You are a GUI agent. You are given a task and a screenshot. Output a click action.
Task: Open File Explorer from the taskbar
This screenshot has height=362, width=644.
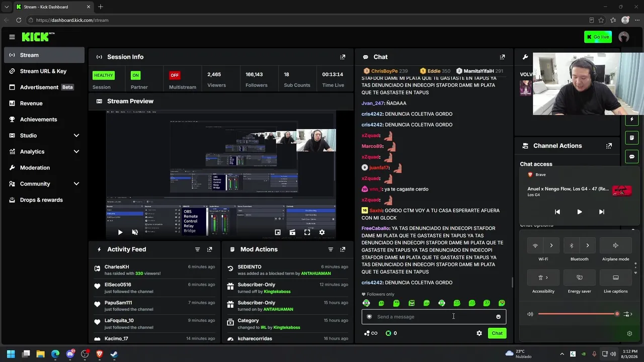pos(41,354)
